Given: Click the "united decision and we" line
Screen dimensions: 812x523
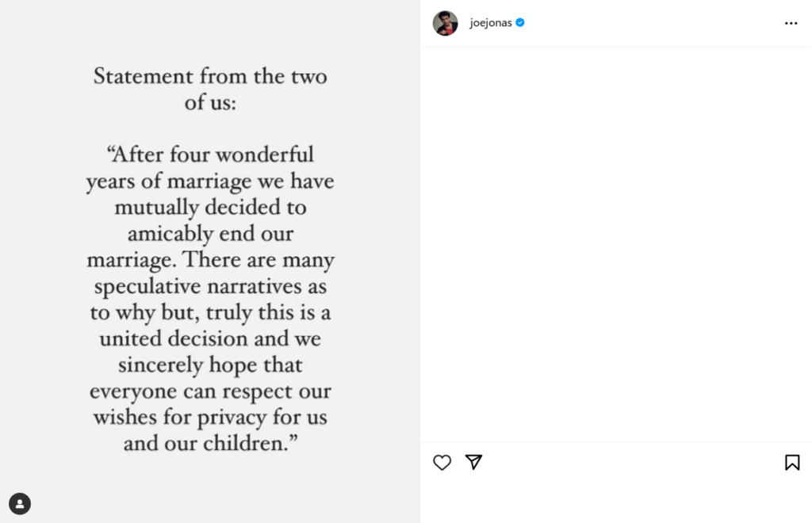Looking at the screenshot, I should click(210, 338).
